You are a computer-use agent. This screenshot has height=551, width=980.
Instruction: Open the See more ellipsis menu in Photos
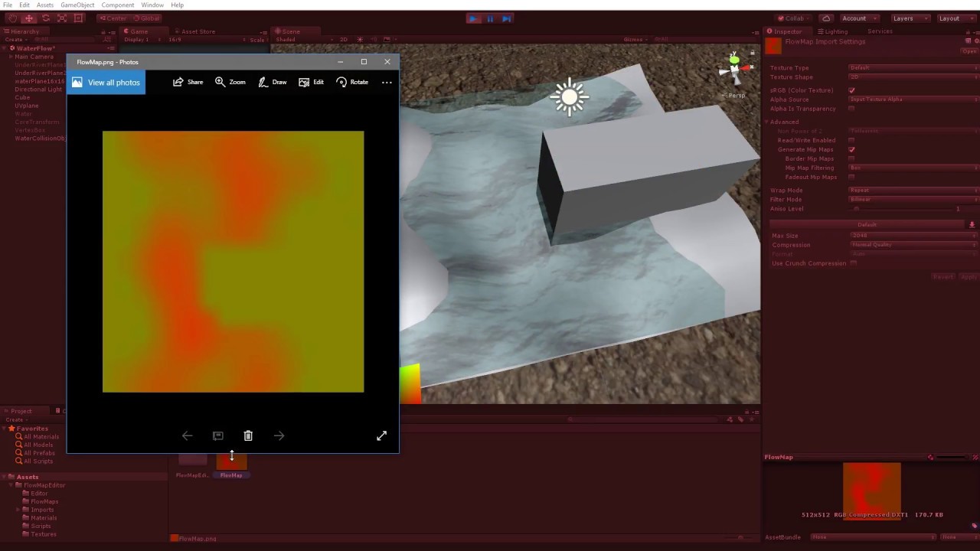pos(387,82)
